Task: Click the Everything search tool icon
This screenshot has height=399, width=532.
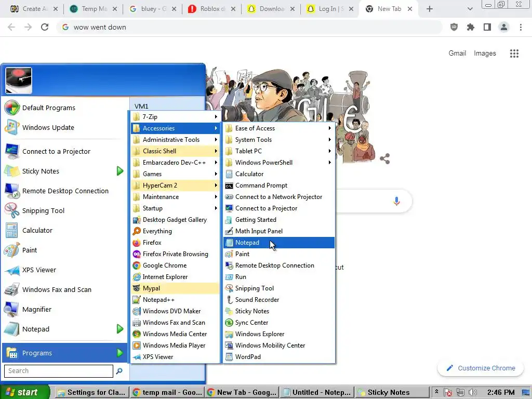Action: [x=137, y=231]
